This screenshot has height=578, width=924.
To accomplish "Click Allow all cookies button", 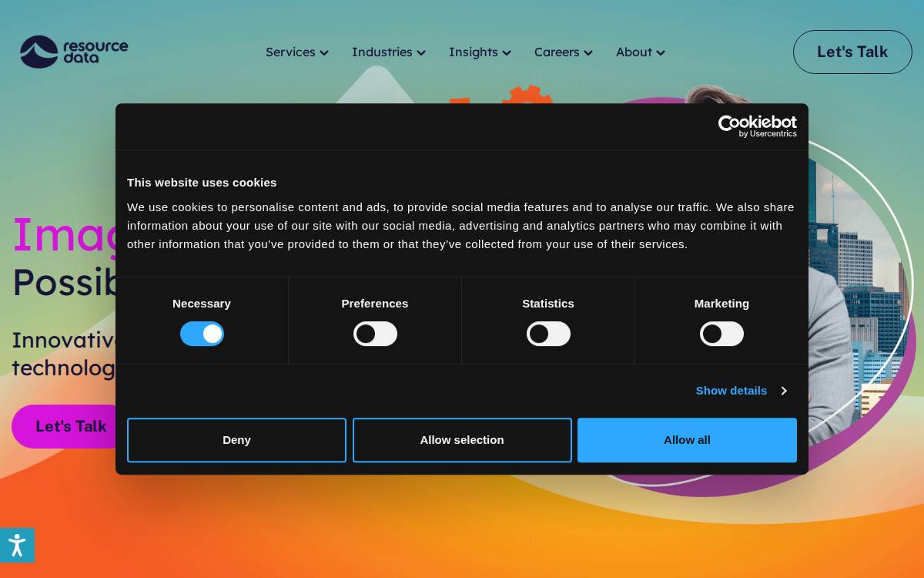I will (x=687, y=440).
